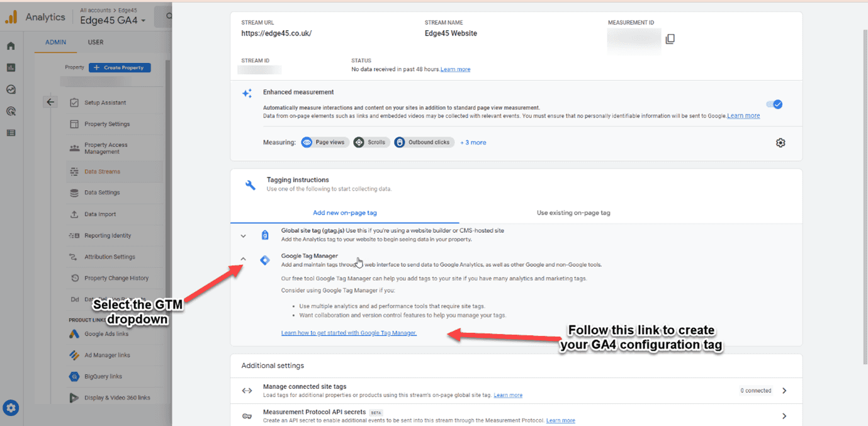Select the USER tab
Screen dimensions: 868x426
pos(96,42)
